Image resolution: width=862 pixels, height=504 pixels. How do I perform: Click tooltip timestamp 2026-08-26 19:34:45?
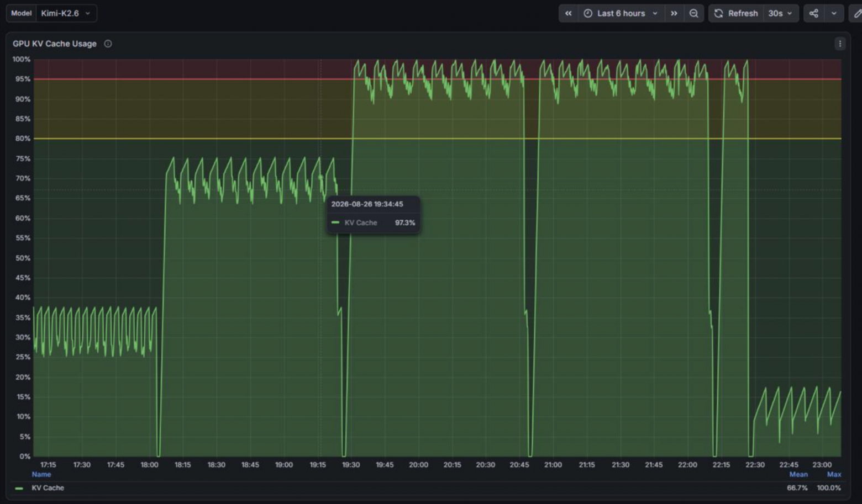[367, 204]
